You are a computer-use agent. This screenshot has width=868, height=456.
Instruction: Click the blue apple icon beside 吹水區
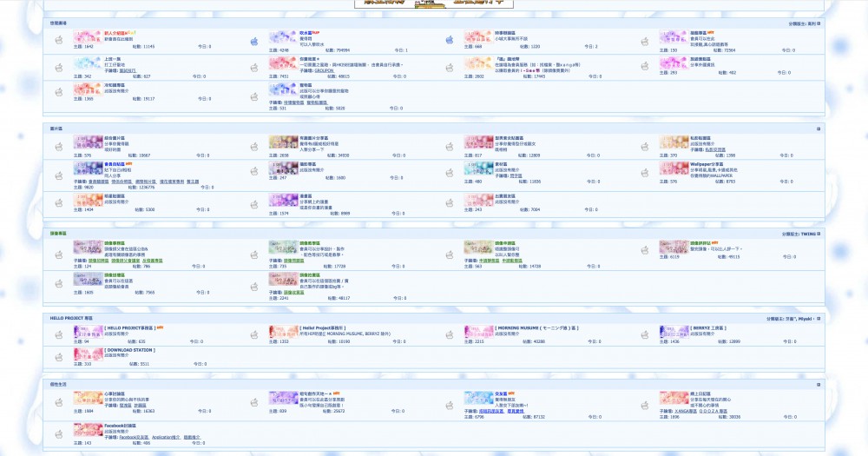point(254,41)
